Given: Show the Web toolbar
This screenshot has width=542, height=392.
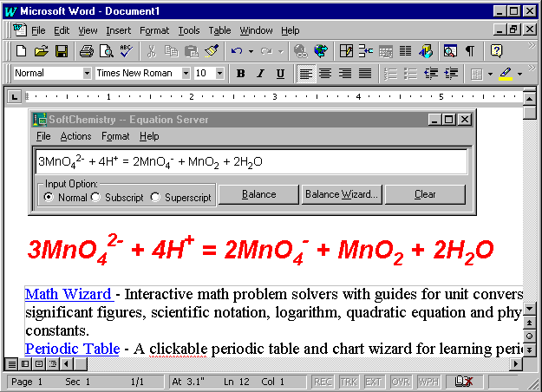Looking at the screenshot, I should (321, 51).
